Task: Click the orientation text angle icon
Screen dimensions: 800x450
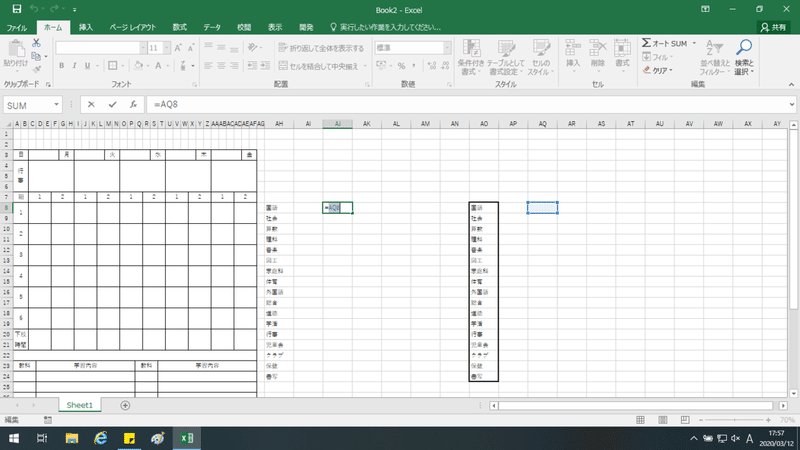Action: tap(253, 47)
